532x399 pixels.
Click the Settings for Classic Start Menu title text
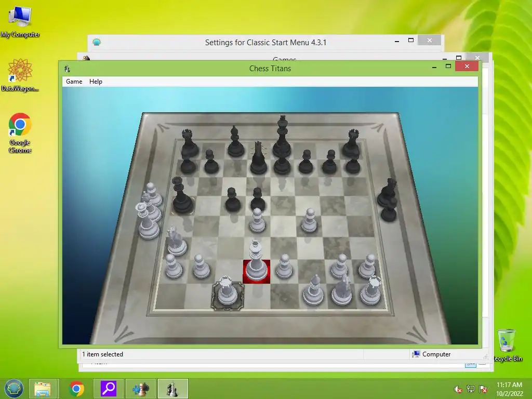(265, 43)
